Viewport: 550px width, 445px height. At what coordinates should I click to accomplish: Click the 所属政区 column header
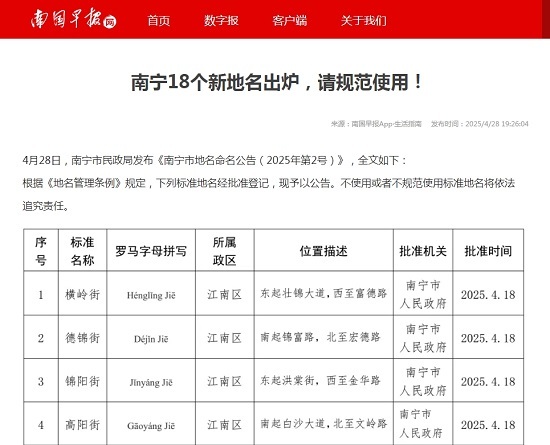tap(224, 251)
